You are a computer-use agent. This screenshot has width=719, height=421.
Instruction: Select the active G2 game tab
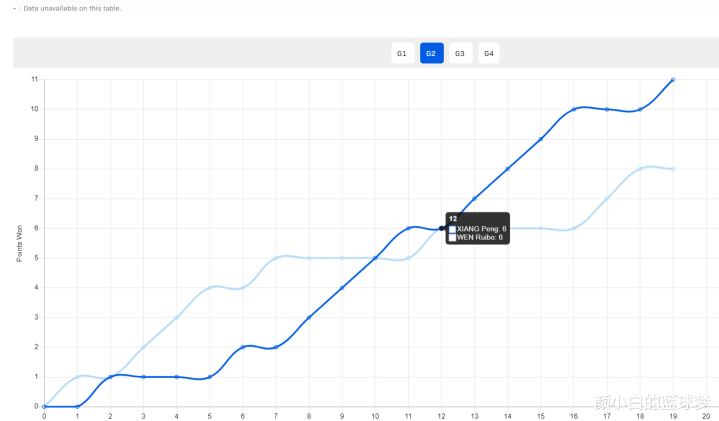coord(431,53)
